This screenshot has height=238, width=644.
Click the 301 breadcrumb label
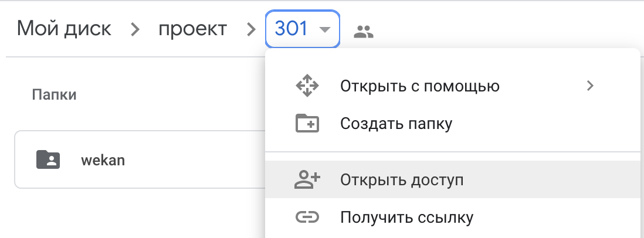[x=291, y=29]
